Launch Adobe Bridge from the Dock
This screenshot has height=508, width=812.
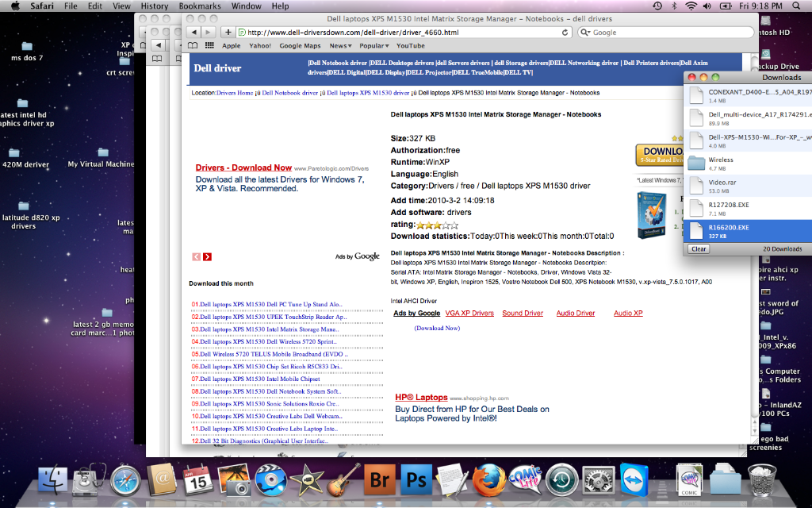coord(380,480)
